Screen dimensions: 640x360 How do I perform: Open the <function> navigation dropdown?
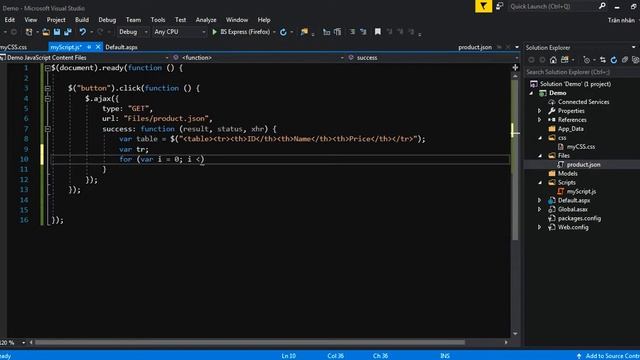coord(342,58)
